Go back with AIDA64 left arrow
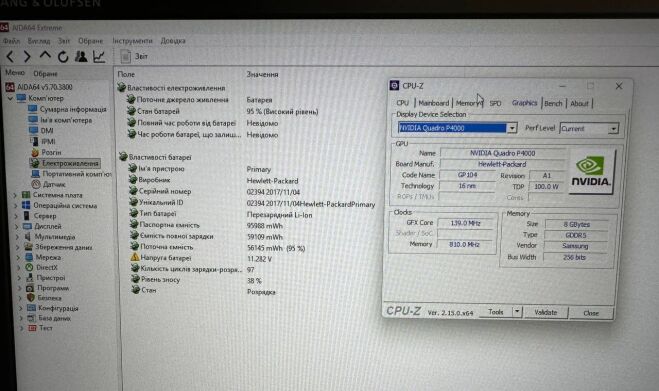This screenshot has height=391, width=659. click(x=11, y=56)
